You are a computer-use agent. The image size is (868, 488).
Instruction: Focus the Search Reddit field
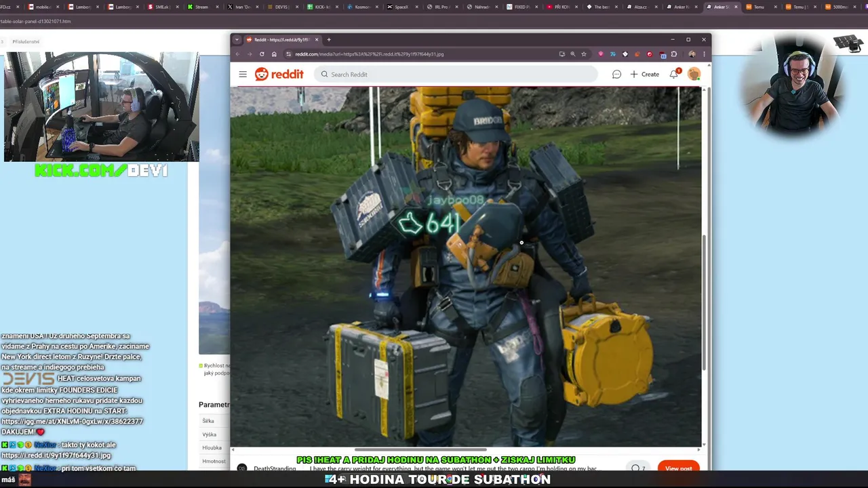[456, 75]
